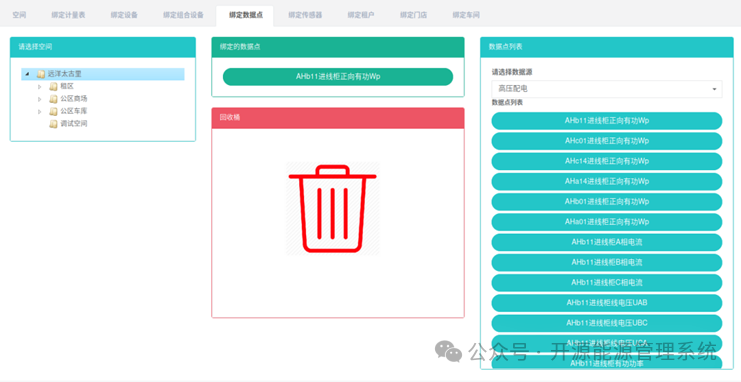Collapse the 远洋太古里 tree node

pos(27,74)
